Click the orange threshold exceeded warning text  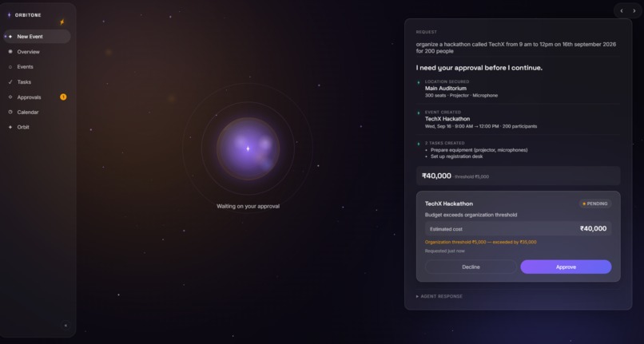tap(480, 242)
